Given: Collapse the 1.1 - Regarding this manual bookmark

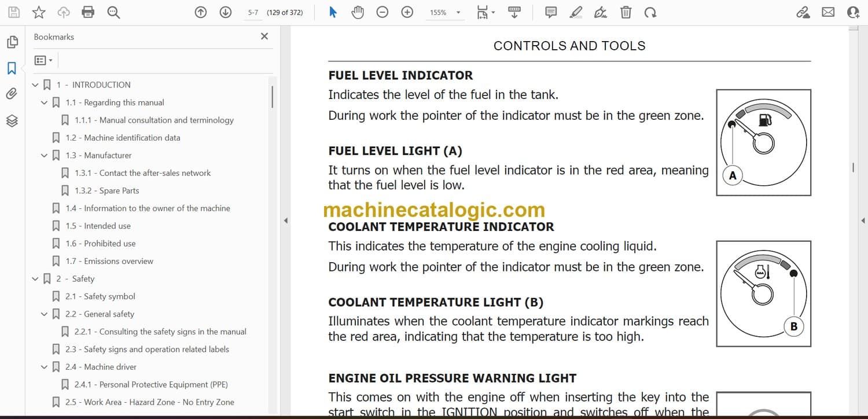Looking at the screenshot, I should click(x=45, y=102).
